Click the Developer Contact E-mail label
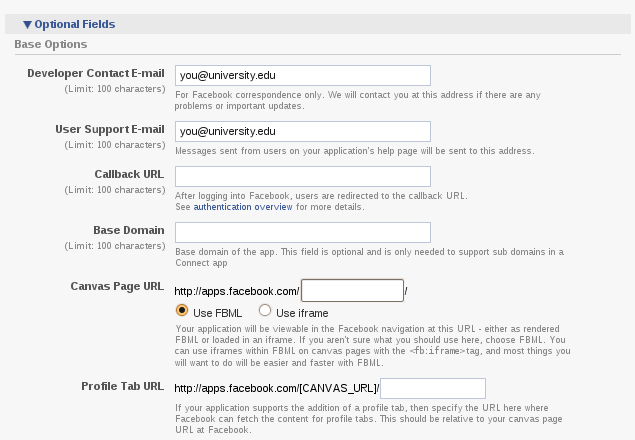 tap(96, 74)
